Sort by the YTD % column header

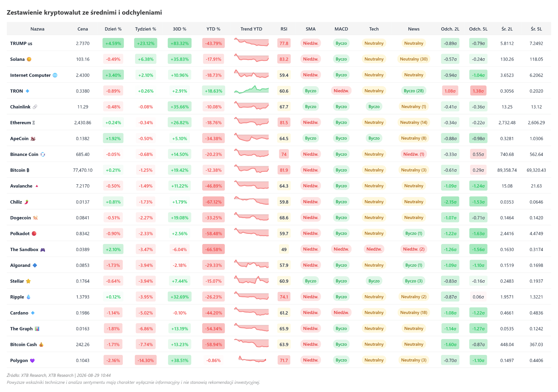point(213,29)
